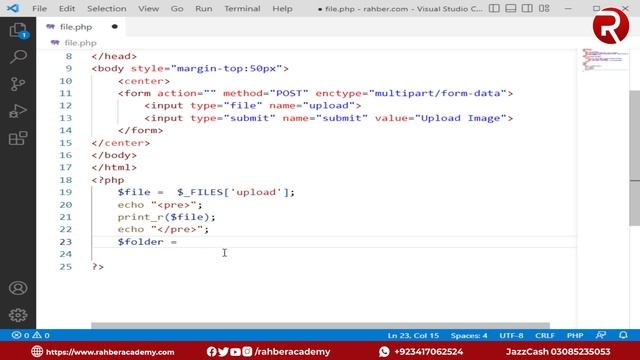Open the View menu
Screen dimensions: 640x360
148,9
